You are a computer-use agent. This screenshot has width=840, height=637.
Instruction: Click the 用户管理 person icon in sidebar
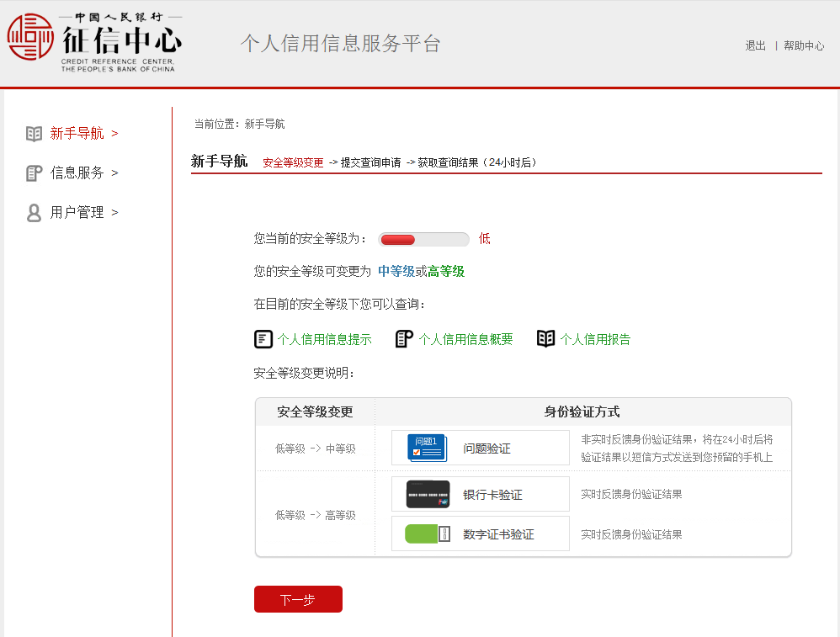[34, 212]
